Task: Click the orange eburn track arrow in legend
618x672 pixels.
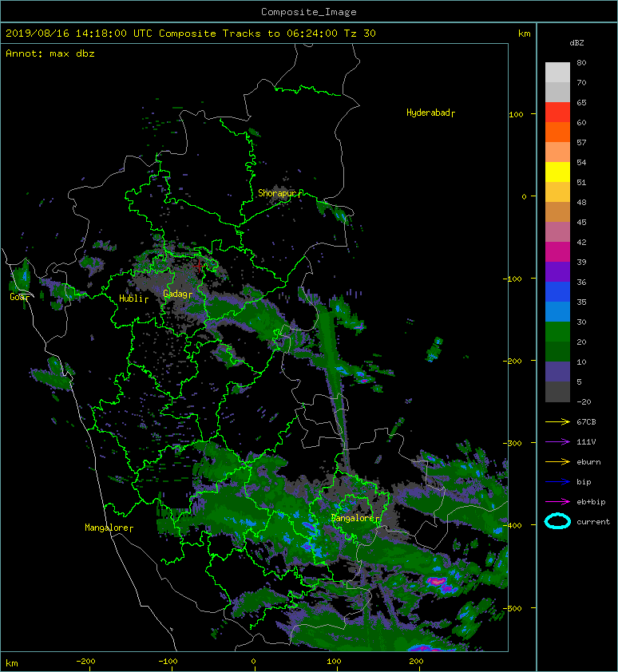Action: point(557,462)
